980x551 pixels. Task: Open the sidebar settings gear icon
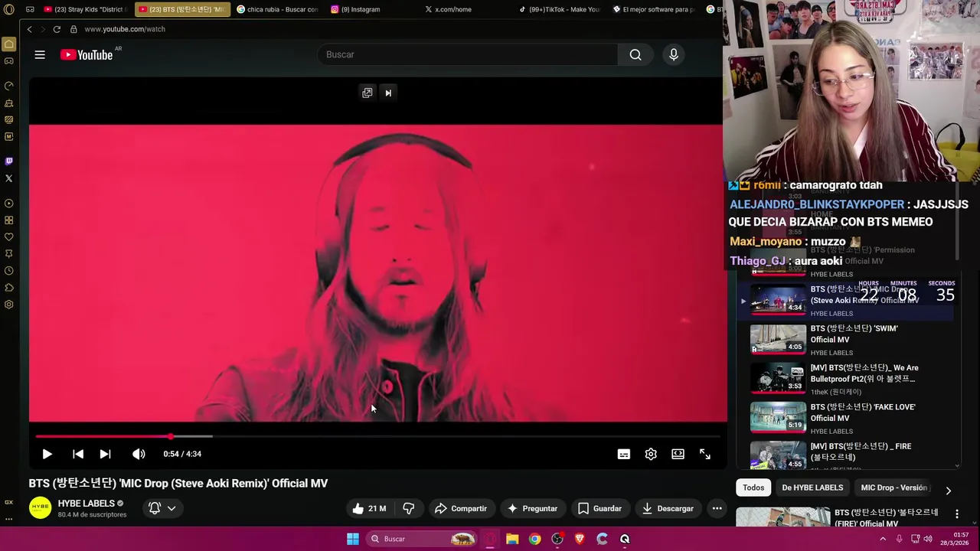pos(9,305)
